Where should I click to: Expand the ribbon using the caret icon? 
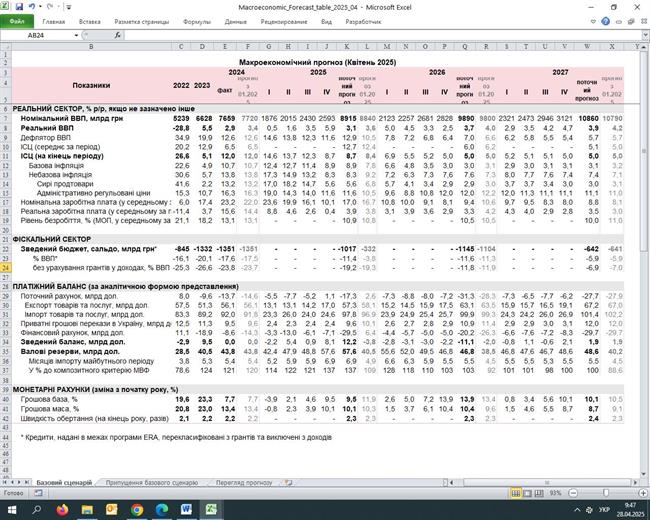pyautogui.click(x=593, y=22)
